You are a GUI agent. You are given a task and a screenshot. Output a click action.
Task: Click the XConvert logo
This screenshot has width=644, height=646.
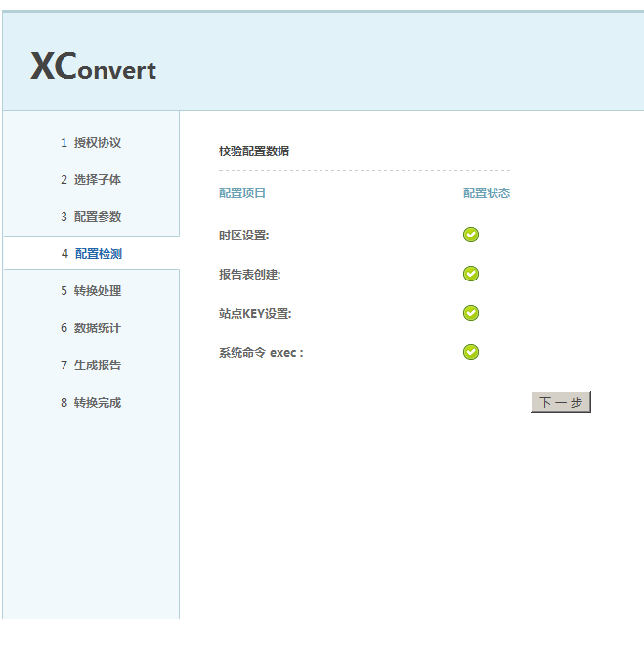(93, 67)
